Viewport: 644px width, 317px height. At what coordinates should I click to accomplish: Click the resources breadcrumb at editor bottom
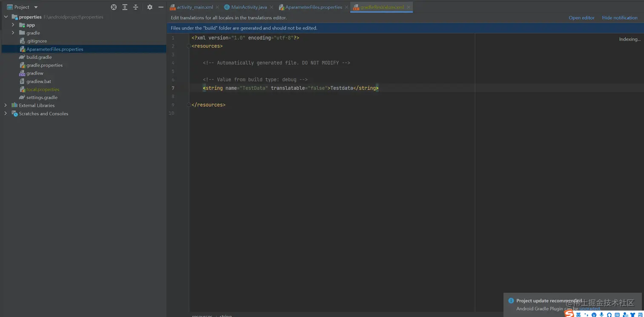tap(202, 316)
